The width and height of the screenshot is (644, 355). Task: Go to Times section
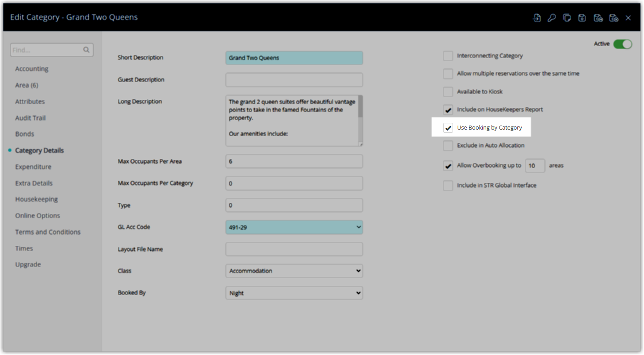[x=24, y=248]
